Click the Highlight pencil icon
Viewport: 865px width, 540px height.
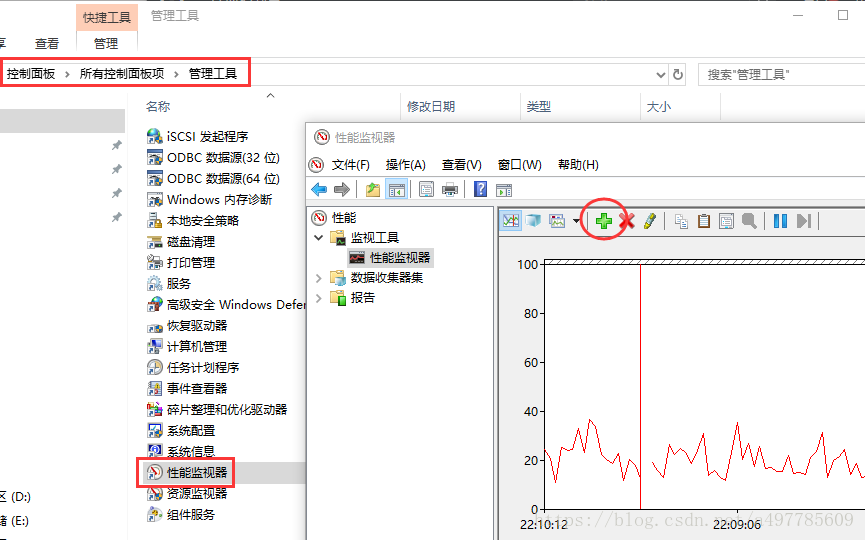click(x=649, y=221)
